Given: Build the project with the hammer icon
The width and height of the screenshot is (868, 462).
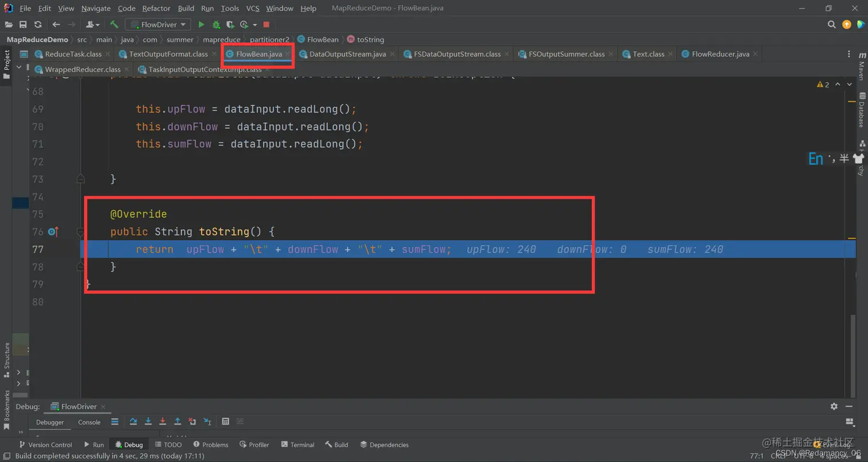Looking at the screenshot, I should [114, 24].
